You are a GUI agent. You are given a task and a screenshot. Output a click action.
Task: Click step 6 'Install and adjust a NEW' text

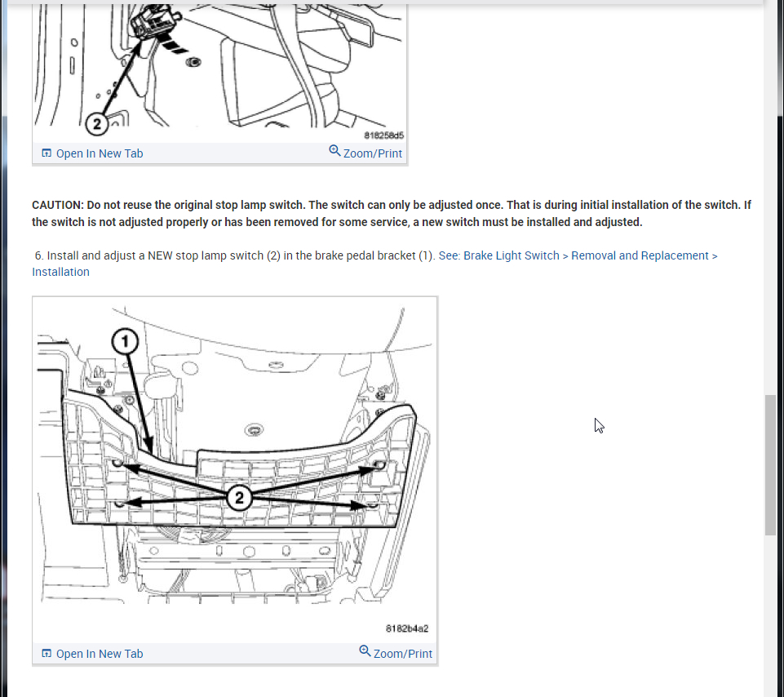(234, 255)
